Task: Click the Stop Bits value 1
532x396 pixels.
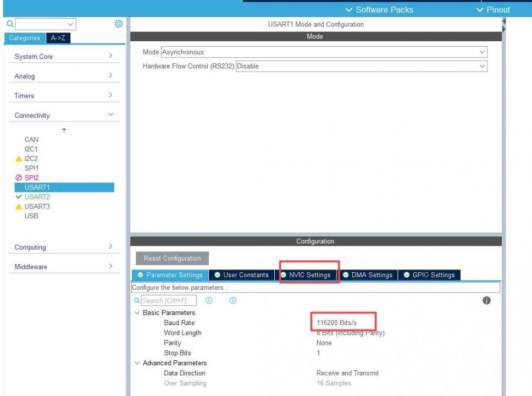Action: click(318, 353)
